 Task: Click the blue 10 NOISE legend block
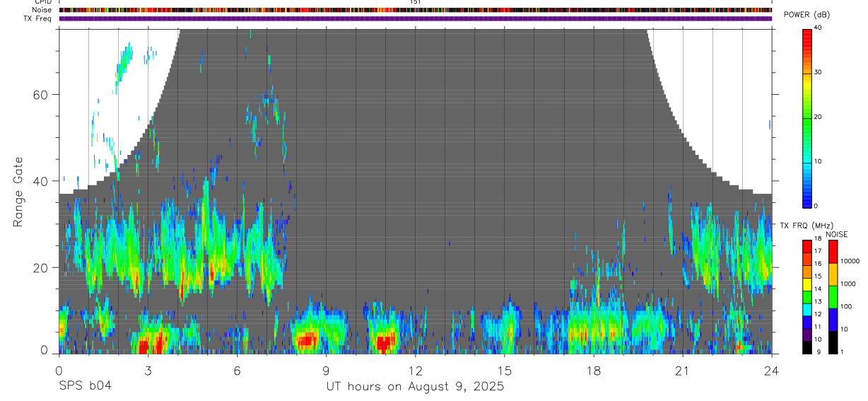tap(833, 320)
